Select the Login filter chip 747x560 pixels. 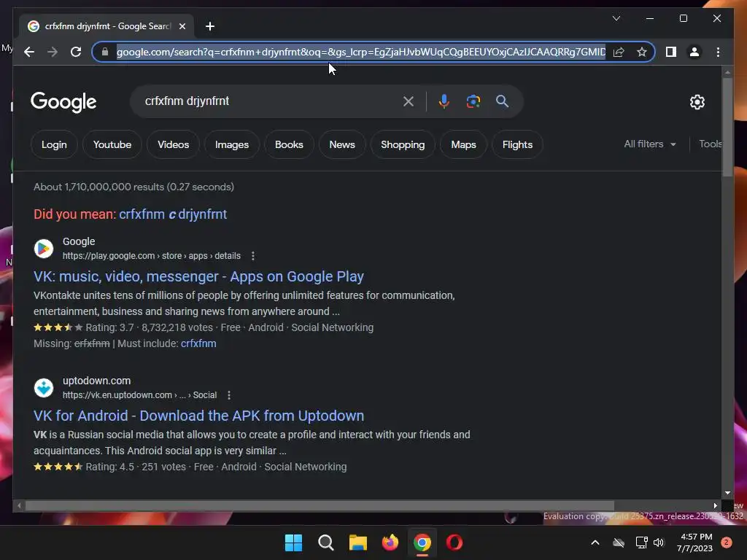[x=54, y=144]
